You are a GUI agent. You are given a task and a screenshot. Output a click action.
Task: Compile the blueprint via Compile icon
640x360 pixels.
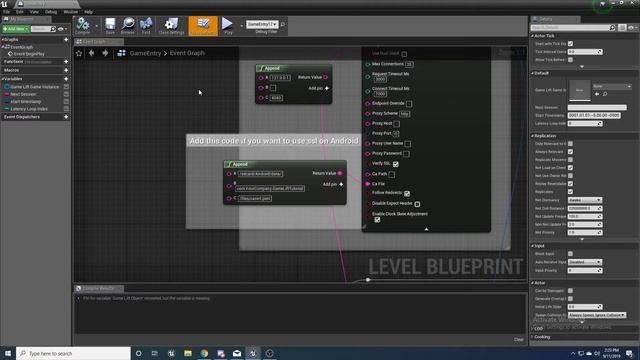click(83, 25)
